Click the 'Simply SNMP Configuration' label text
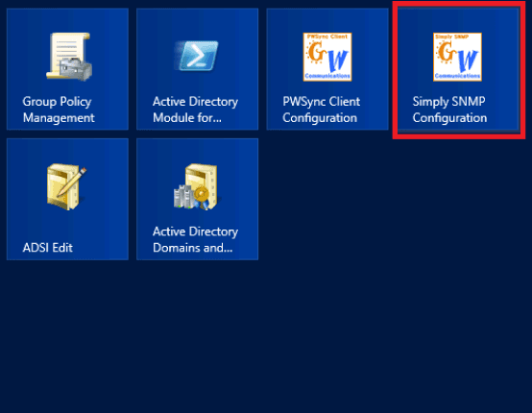Viewport: 532px width, 413px height. pyautogui.click(x=449, y=109)
